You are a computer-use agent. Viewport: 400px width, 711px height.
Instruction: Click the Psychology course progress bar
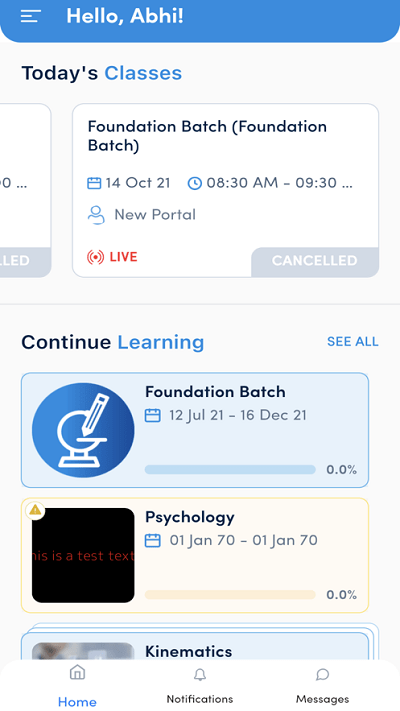pyautogui.click(x=230, y=594)
